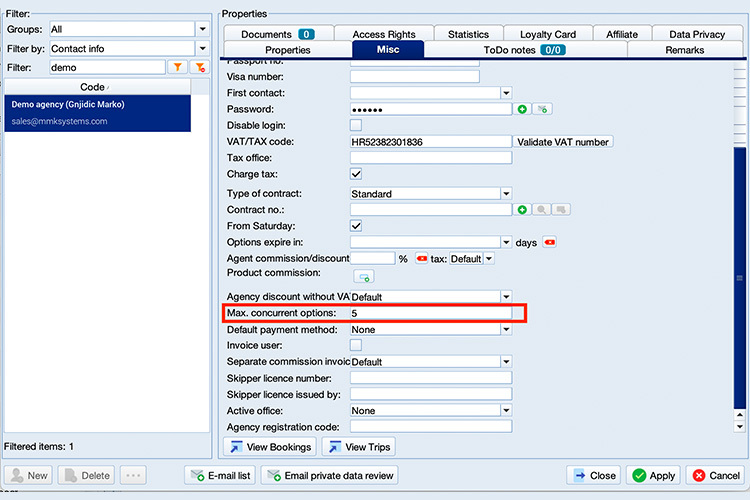Click the green plus icon beside Password
The image size is (750, 500).
522,109
